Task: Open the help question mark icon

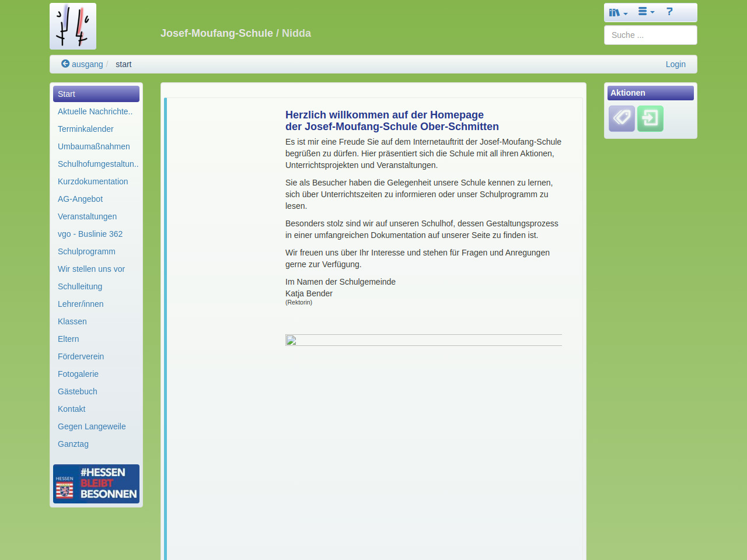Action: 669,12
